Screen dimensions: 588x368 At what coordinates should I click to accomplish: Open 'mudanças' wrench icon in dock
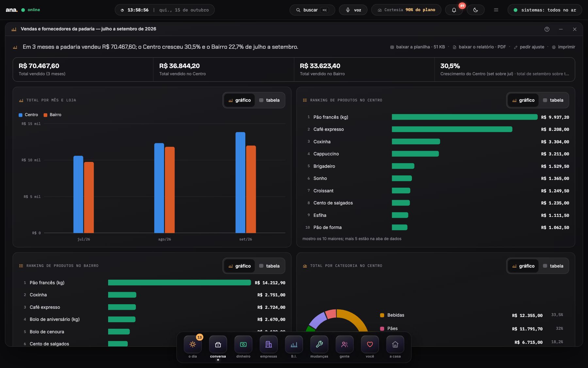(319, 344)
